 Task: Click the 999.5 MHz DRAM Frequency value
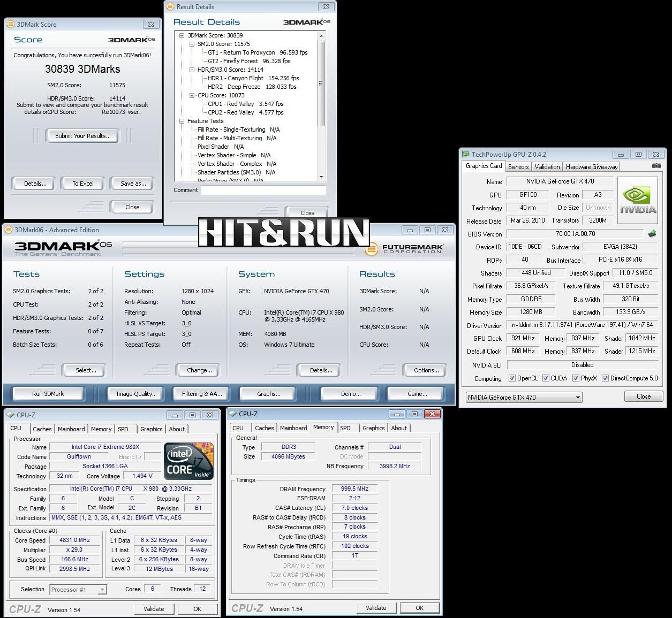tap(355, 489)
